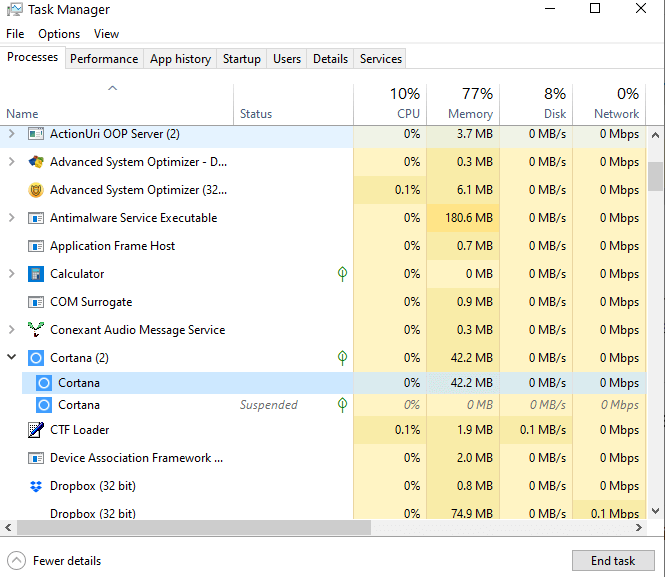Image resolution: width=665 pixels, height=577 pixels.
Task: Click the horizontal scrollbar right arrow
Action: click(639, 528)
